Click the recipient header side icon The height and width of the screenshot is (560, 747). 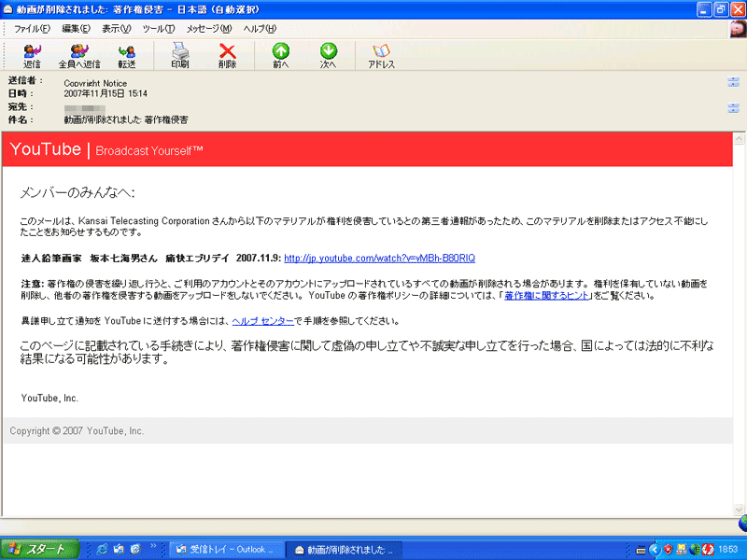click(734, 108)
